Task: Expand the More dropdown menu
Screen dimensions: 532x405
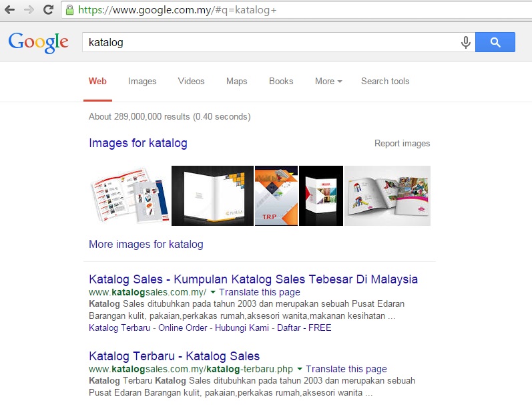Action: [x=328, y=82]
